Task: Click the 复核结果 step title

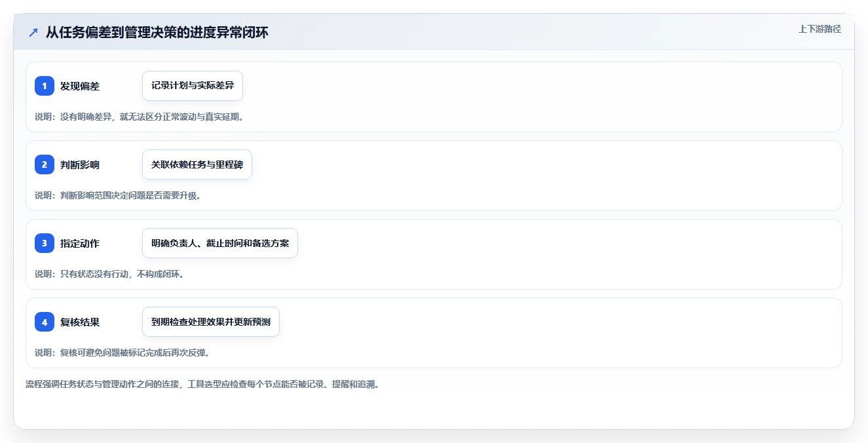Action: coord(80,322)
